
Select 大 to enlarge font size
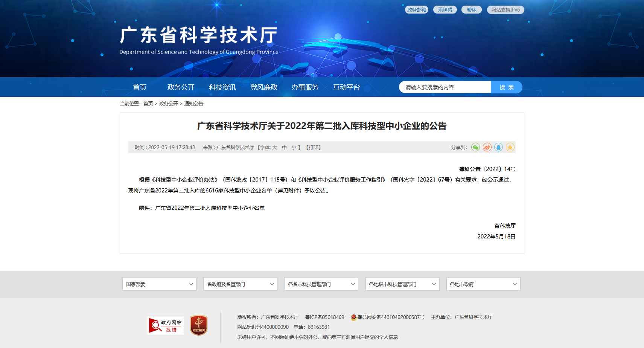click(x=275, y=147)
